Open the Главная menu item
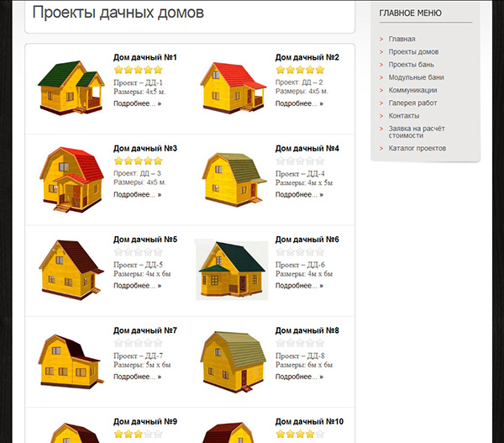 pos(402,39)
